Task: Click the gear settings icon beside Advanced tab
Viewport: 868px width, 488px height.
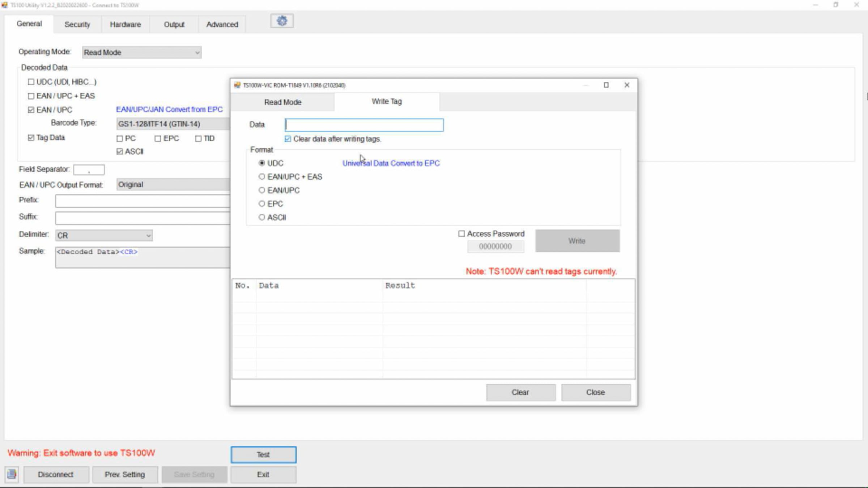Action: pyautogui.click(x=282, y=21)
